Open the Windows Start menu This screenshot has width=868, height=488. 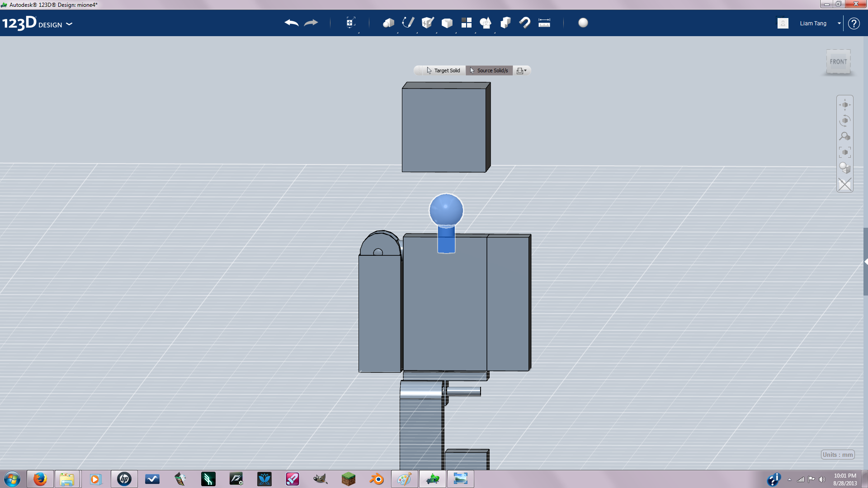point(12,479)
